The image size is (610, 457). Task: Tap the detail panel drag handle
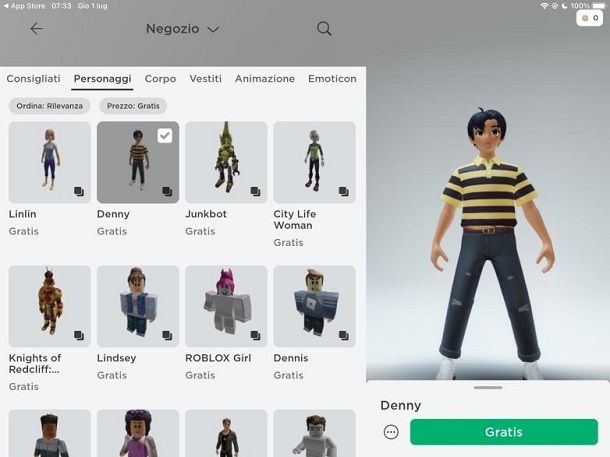(488, 387)
